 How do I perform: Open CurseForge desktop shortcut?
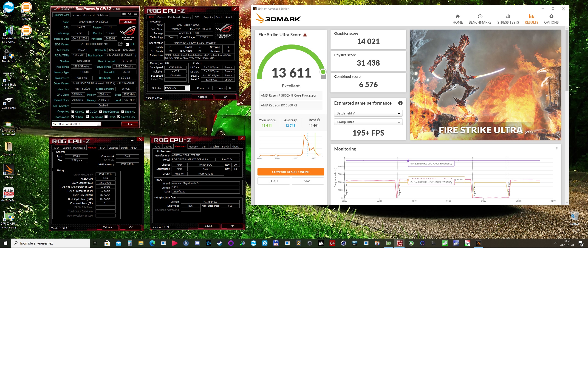click(x=8, y=103)
